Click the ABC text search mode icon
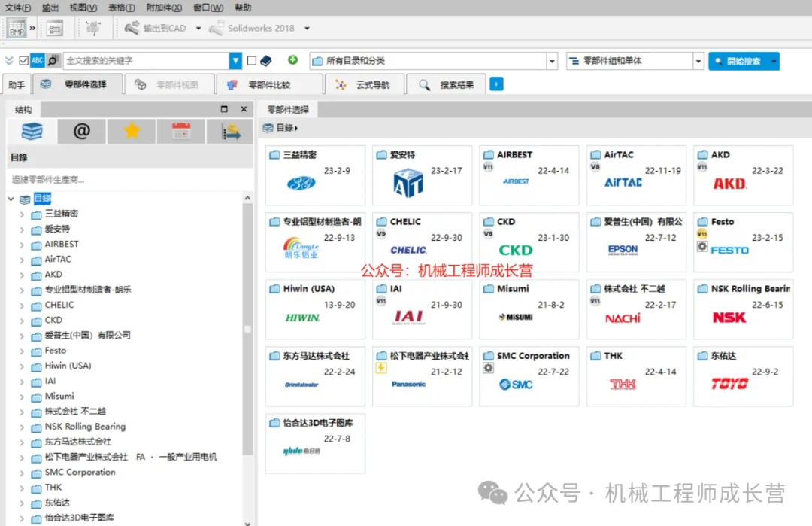Viewport: 812px width, 526px height. pyautogui.click(x=38, y=61)
